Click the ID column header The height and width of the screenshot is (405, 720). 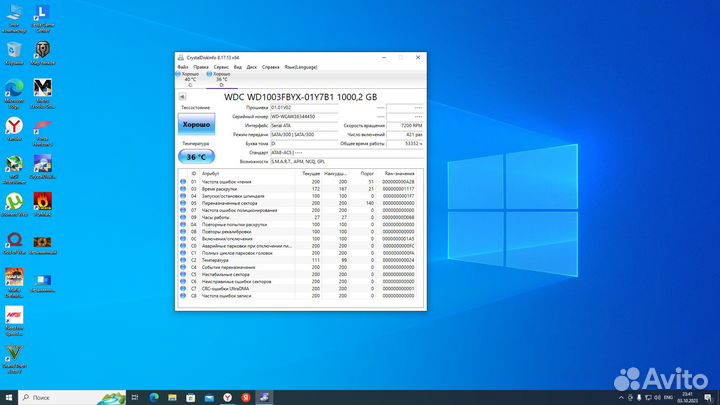point(194,174)
